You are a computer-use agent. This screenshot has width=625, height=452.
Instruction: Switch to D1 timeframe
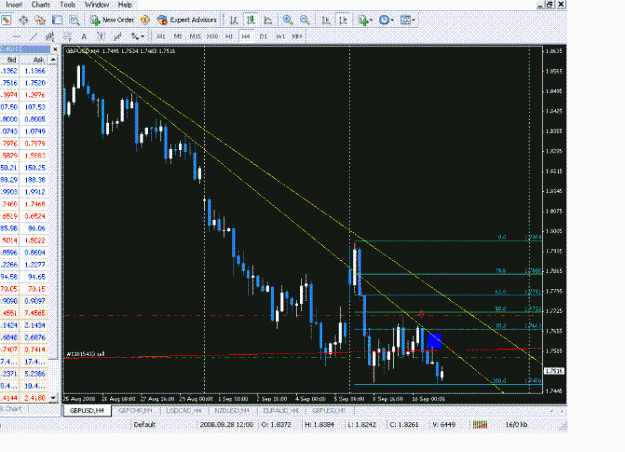[263, 36]
